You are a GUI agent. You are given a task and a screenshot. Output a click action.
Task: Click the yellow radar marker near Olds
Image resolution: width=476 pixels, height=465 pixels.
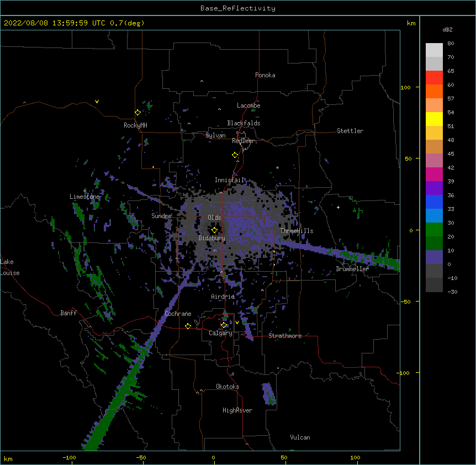click(214, 230)
